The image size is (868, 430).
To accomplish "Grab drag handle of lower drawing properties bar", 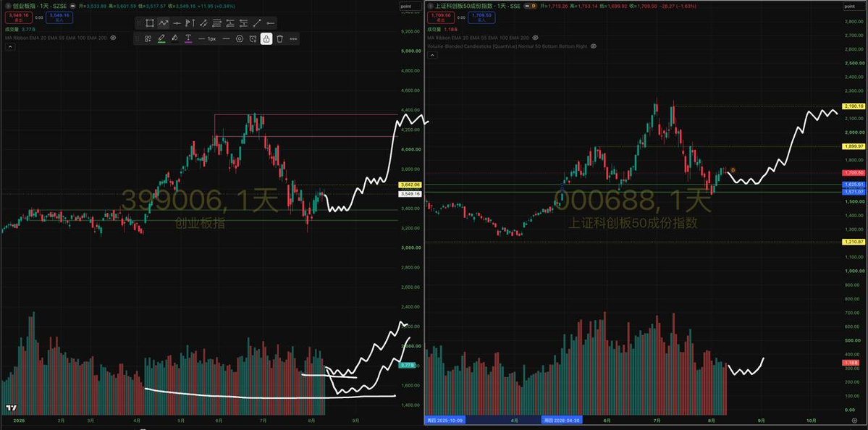I will coord(138,39).
